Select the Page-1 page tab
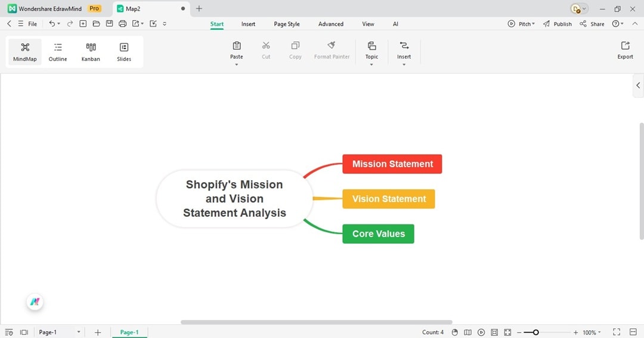Viewport: 644px width, 338px height. tap(129, 332)
